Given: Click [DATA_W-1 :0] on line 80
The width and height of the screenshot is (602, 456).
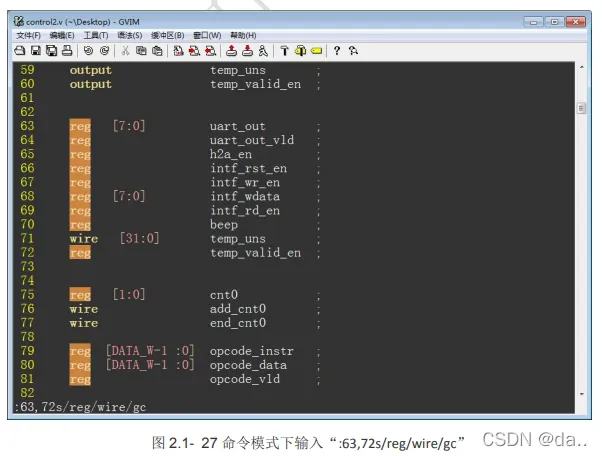Looking at the screenshot, I should coord(150,365).
